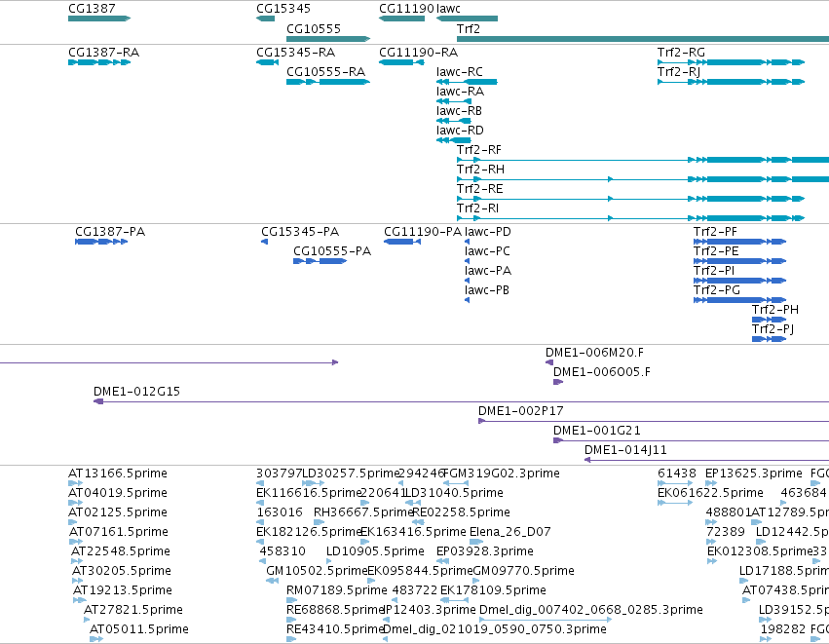829x644 pixels.
Task: Select the lawc-RC transcript label
Action: 460,72
